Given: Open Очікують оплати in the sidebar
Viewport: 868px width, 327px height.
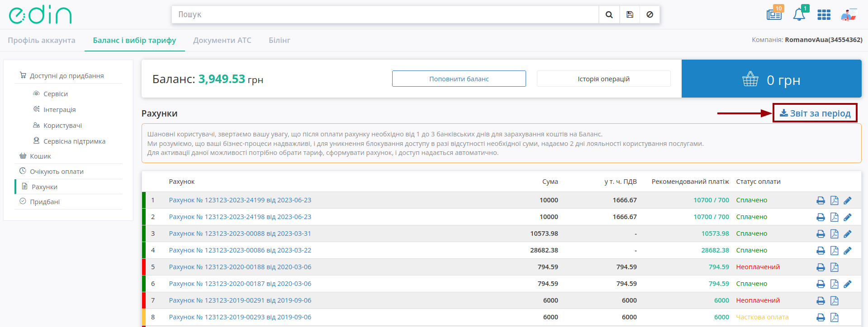Looking at the screenshot, I should coord(57,172).
